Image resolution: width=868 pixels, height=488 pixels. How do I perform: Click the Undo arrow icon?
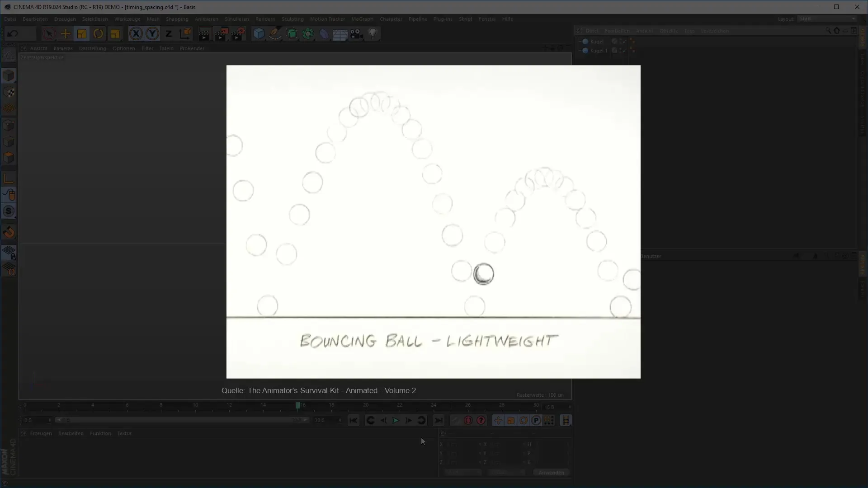(x=13, y=33)
